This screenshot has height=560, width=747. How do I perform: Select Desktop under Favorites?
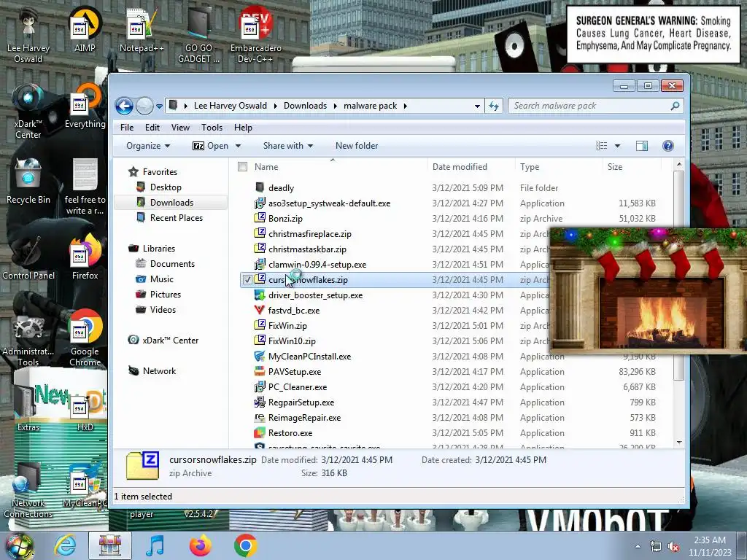pos(166,187)
